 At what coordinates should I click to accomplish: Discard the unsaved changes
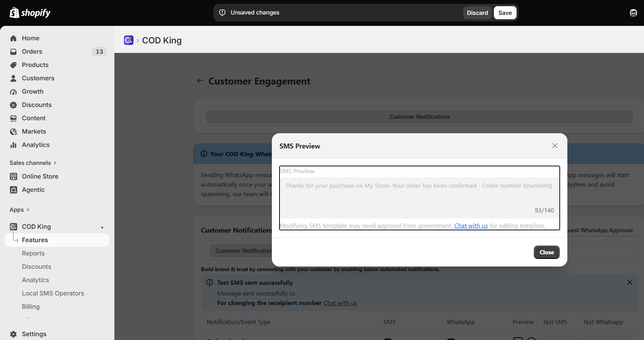pyautogui.click(x=477, y=13)
